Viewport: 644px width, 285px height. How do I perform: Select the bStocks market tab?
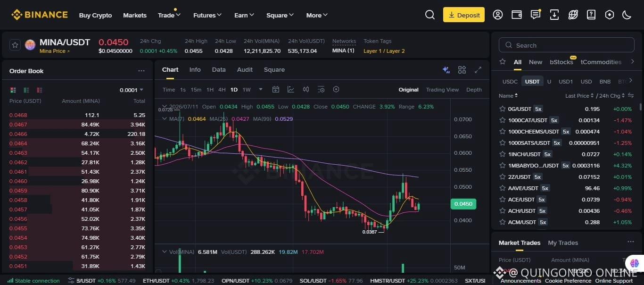pyautogui.click(x=561, y=62)
